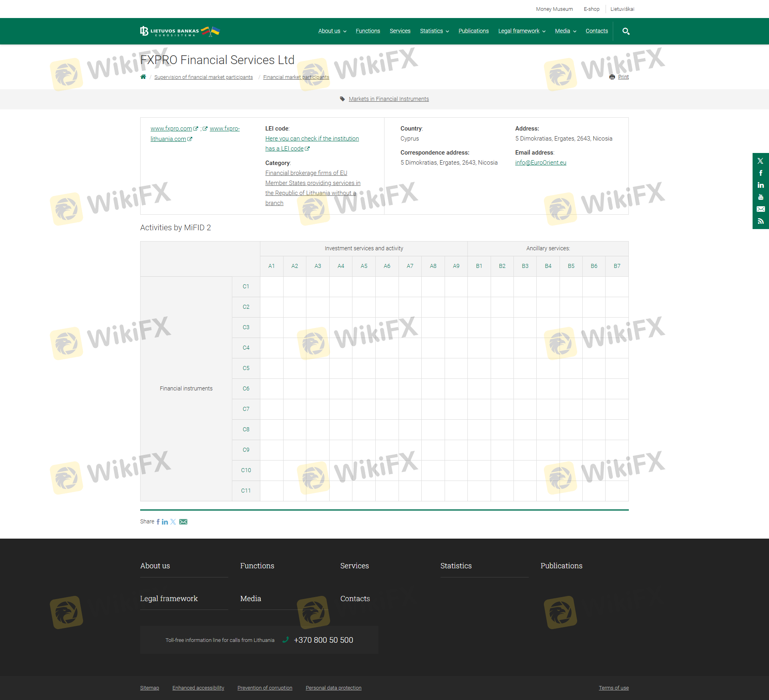Switch language to Lietuviškai

pos(622,9)
